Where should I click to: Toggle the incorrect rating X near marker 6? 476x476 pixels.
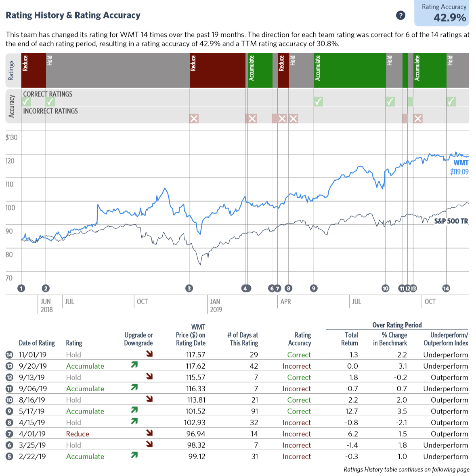[x=282, y=119]
